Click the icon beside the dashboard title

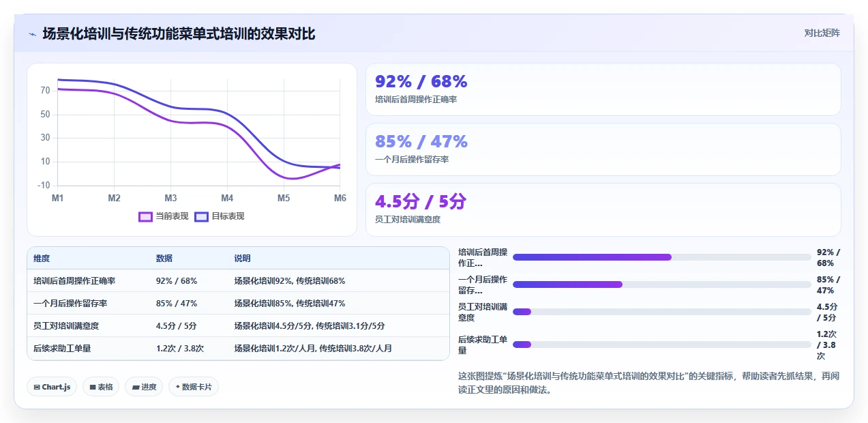[x=32, y=33]
